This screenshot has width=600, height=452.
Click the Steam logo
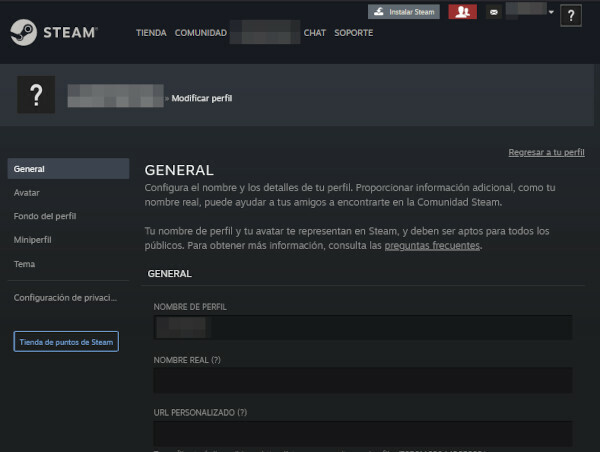pyautogui.click(x=54, y=33)
